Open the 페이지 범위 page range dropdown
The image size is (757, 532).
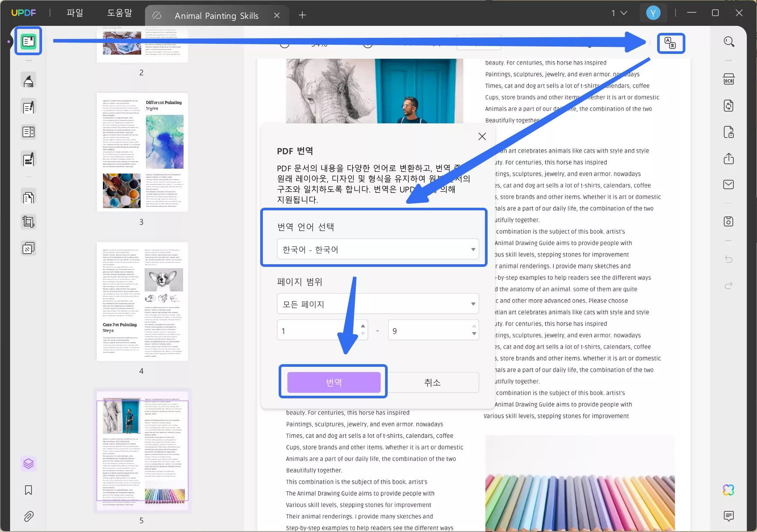pos(378,304)
